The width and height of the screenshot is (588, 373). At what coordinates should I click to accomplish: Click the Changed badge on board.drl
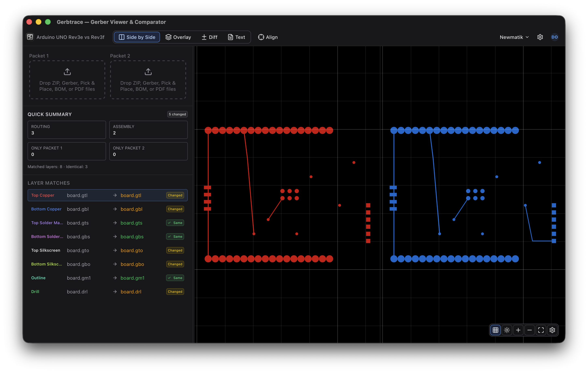[x=175, y=292]
